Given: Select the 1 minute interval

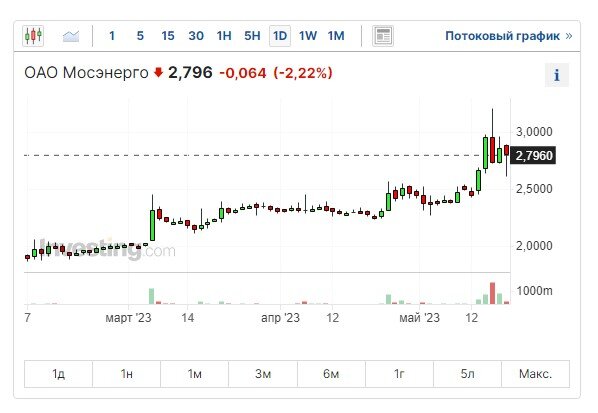Looking at the screenshot, I should point(112,36).
